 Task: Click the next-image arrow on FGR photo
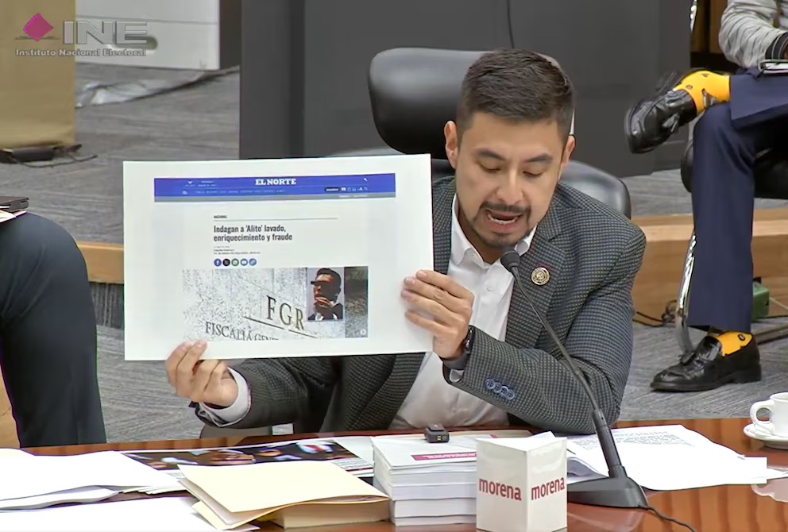coord(362,332)
